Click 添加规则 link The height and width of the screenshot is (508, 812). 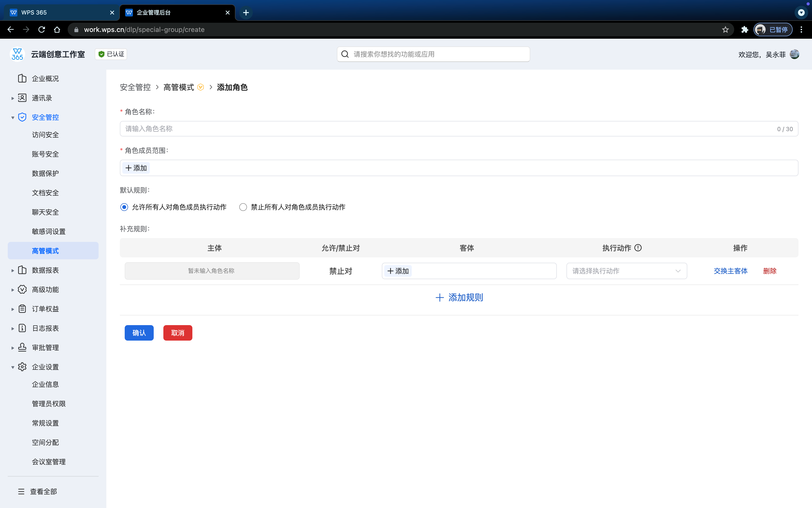pyautogui.click(x=459, y=297)
